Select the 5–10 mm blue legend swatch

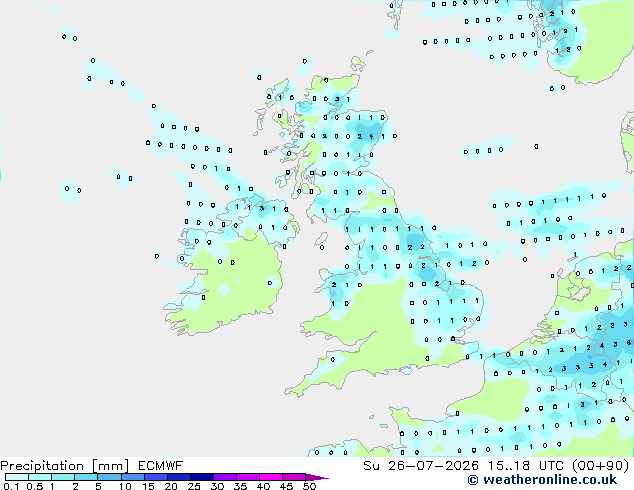109,477
